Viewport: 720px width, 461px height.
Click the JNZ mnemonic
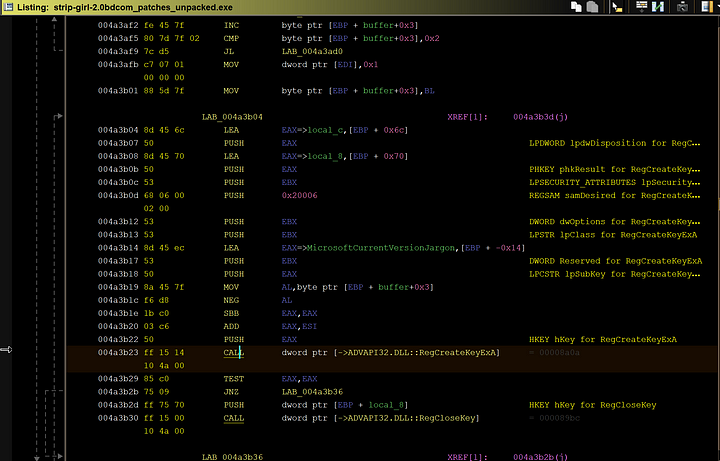click(231, 392)
